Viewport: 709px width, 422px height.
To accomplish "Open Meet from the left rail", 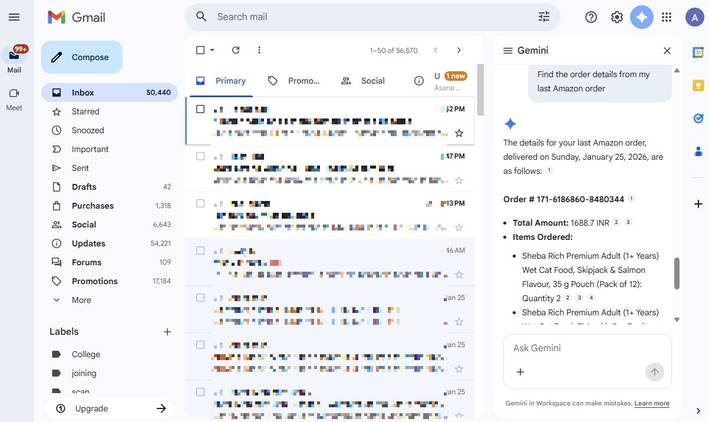I will click(x=14, y=99).
